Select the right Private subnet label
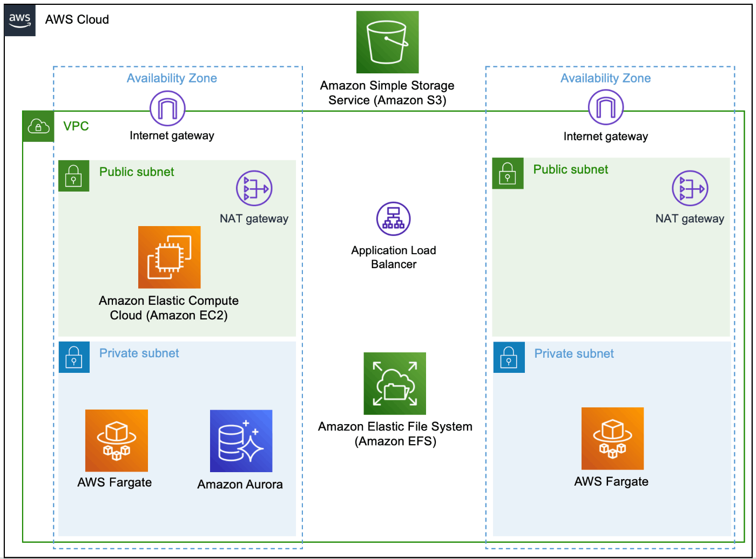The image size is (756, 559). 574,353
